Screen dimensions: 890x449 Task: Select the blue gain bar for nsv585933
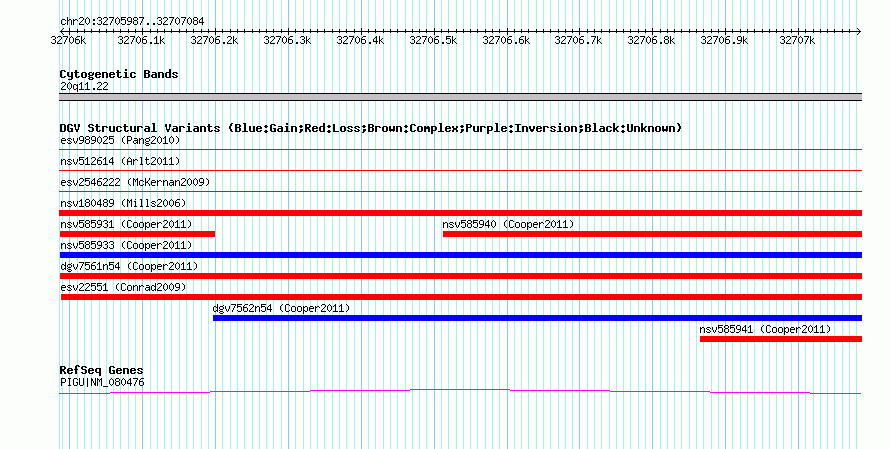(x=461, y=255)
